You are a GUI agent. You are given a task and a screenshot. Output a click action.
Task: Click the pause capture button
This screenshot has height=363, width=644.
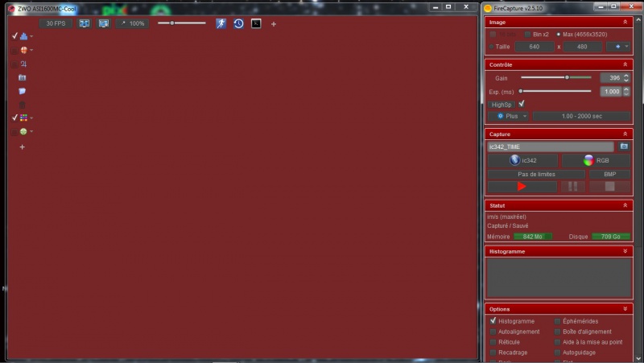(572, 187)
